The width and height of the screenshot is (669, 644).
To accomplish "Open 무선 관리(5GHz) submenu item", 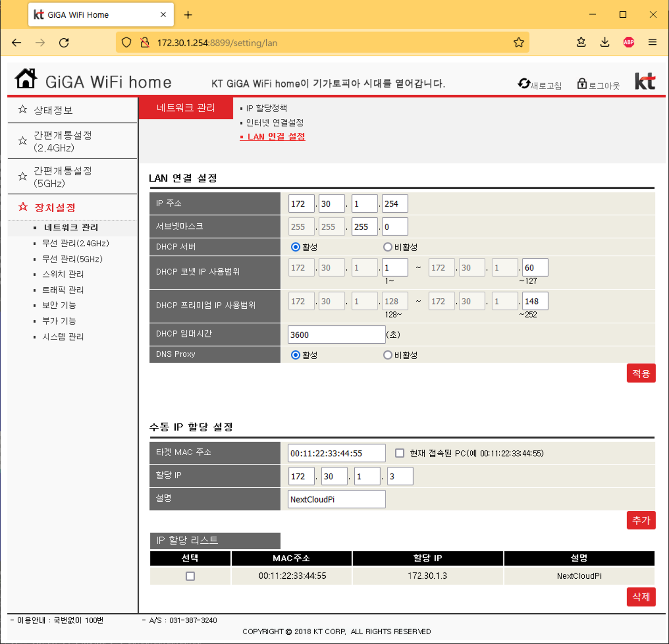I will (x=72, y=259).
